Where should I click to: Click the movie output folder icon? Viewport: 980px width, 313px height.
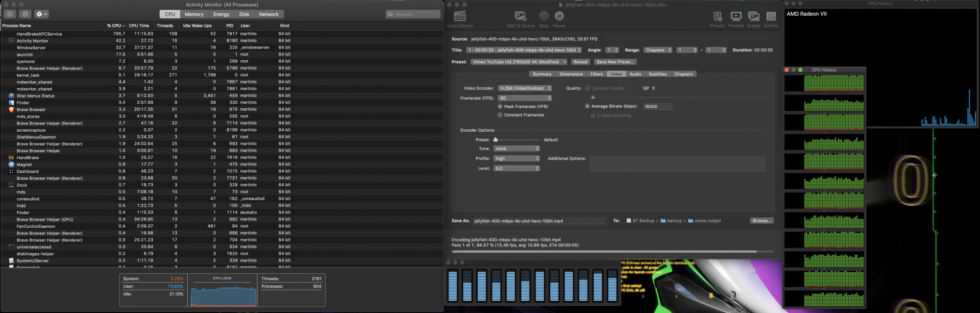[x=690, y=221]
